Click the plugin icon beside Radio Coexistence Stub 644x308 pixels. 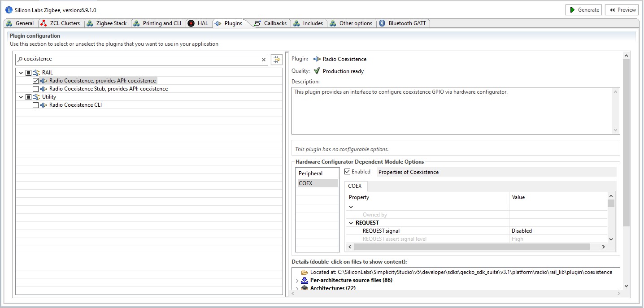click(44, 89)
